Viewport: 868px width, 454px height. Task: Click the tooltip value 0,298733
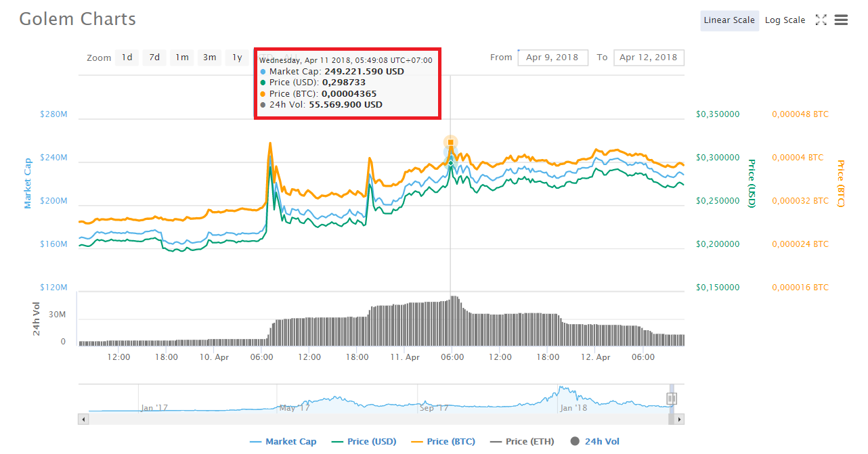[343, 83]
